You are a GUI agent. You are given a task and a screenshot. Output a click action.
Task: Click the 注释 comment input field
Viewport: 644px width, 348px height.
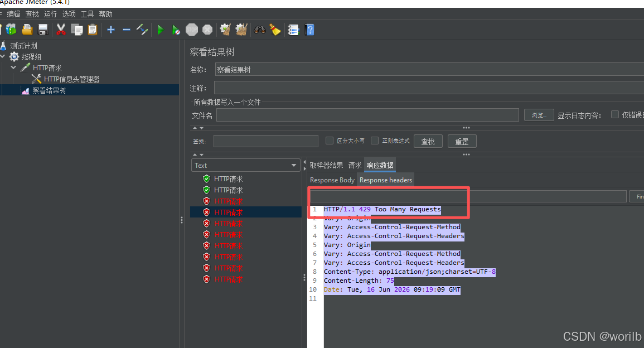tap(429, 88)
